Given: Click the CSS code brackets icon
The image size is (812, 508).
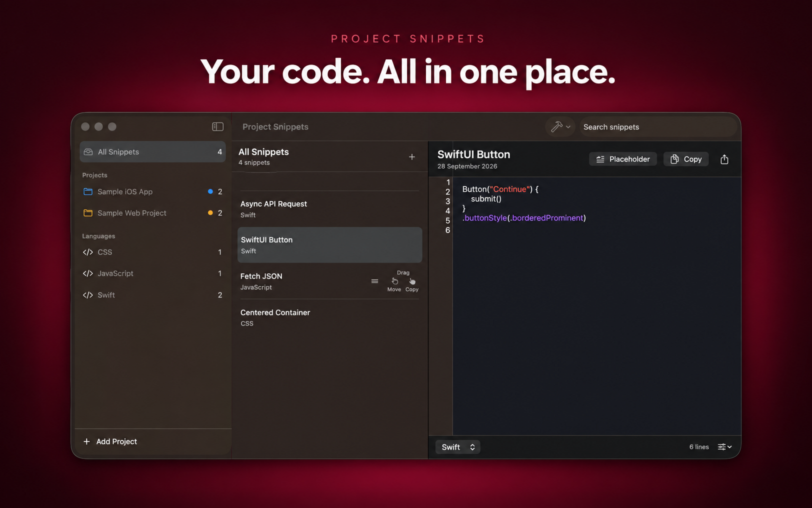Looking at the screenshot, I should pos(88,252).
